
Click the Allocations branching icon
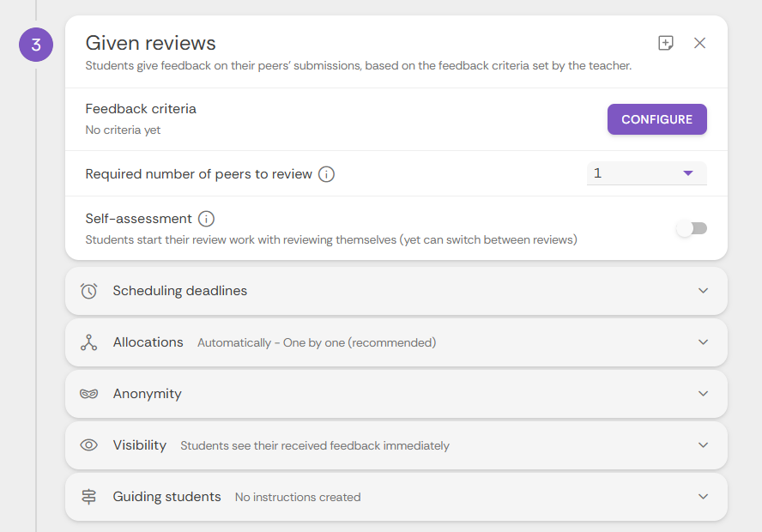89,342
